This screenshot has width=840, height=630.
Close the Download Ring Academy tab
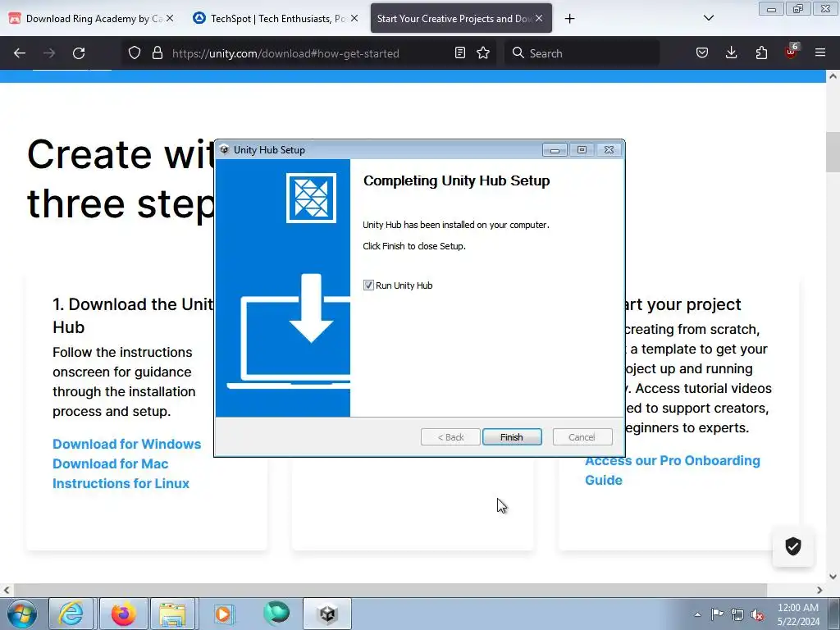pyautogui.click(x=170, y=18)
